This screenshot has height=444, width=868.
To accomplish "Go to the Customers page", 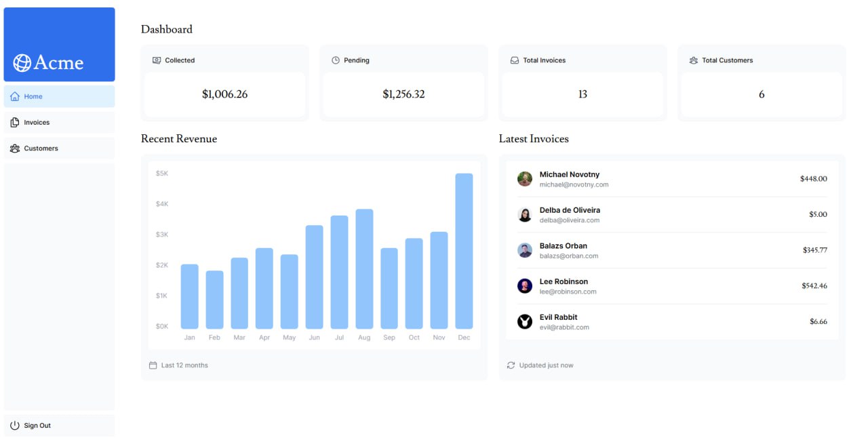I will [60, 148].
